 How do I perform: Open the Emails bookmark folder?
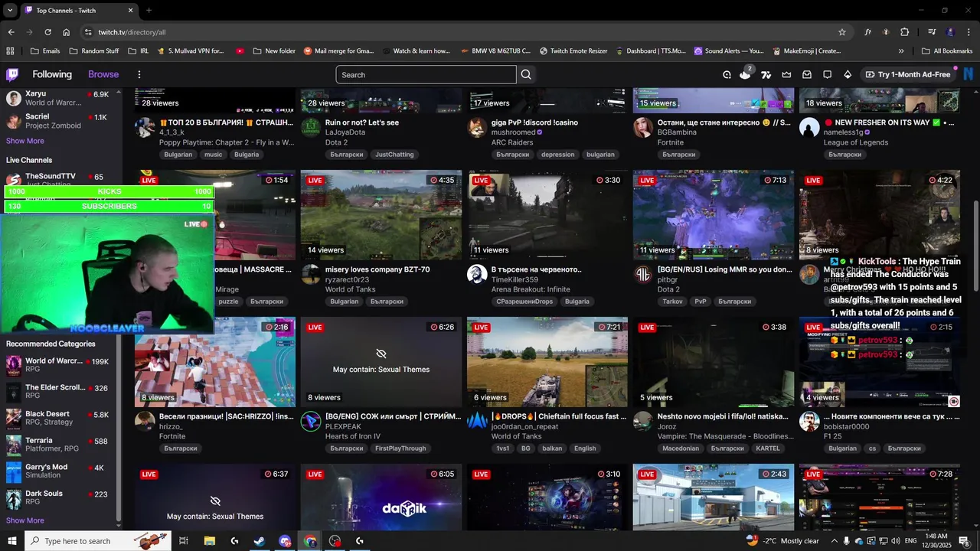tap(45, 51)
